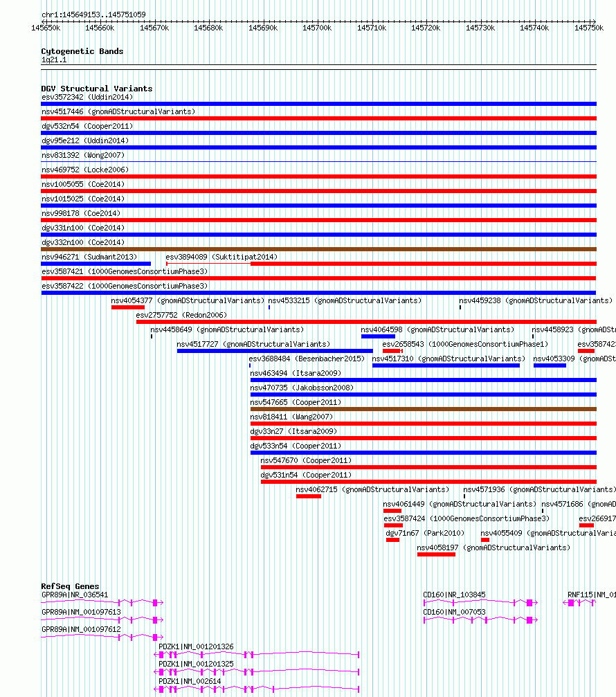Select the 1q21.1 cytogenetic band label
The height and width of the screenshot is (697, 616).
(54, 60)
